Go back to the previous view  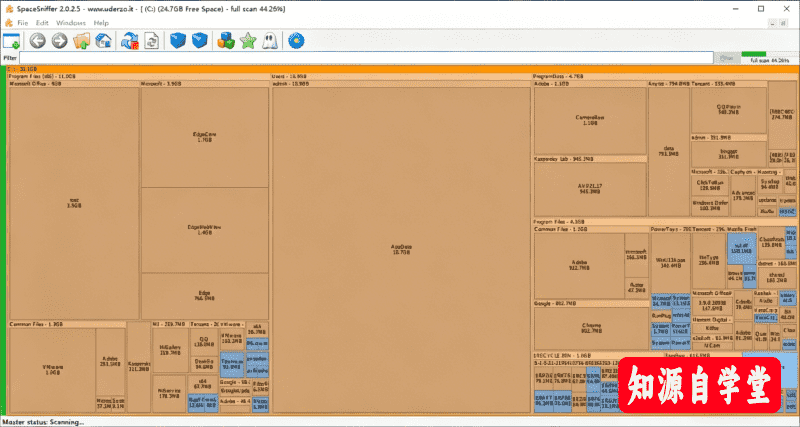click(x=37, y=41)
